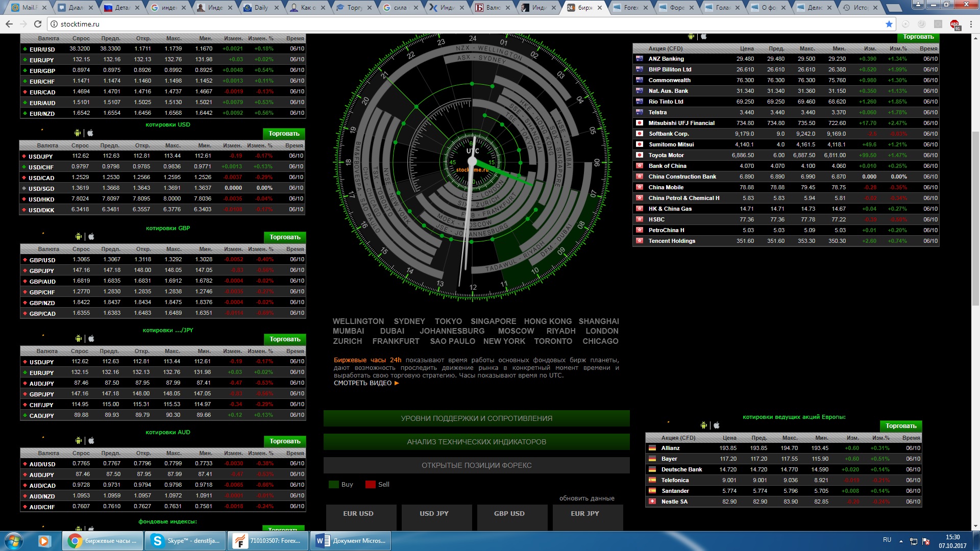Click the red Sell legend swatch
Screen dimensions: 980x551
point(371,485)
